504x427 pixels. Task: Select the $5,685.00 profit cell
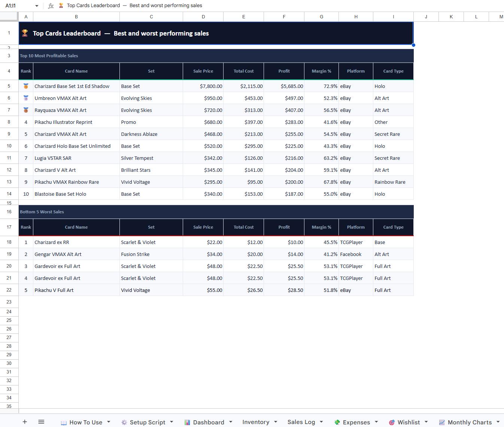(284, 86)
